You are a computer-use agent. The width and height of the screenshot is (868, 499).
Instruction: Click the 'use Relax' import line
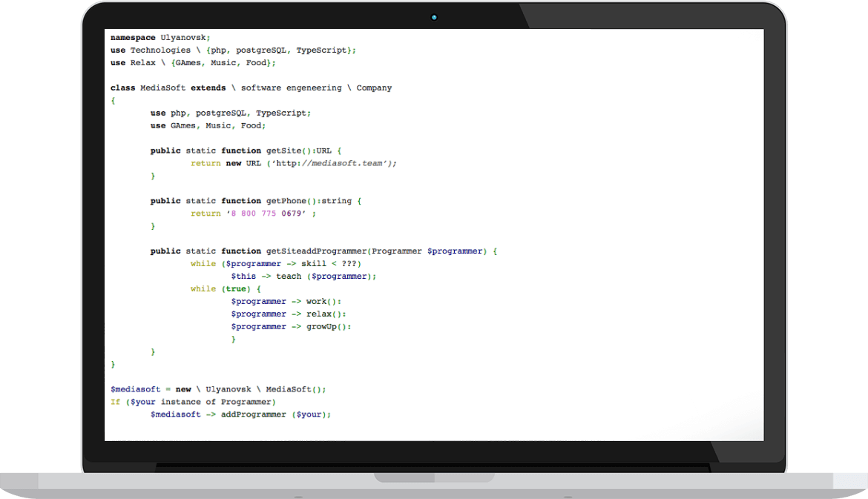click(x=193, y=62)
